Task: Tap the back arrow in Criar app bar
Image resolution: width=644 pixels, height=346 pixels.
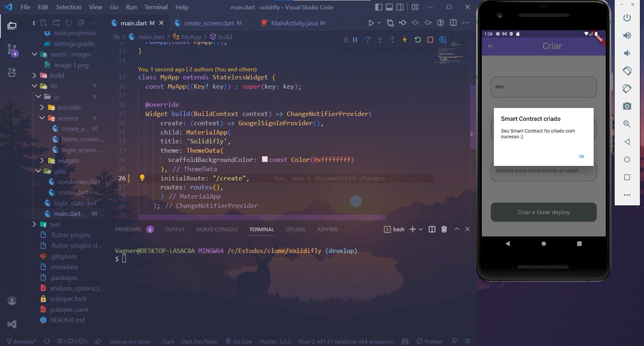Action: click(x=490, y=46)
